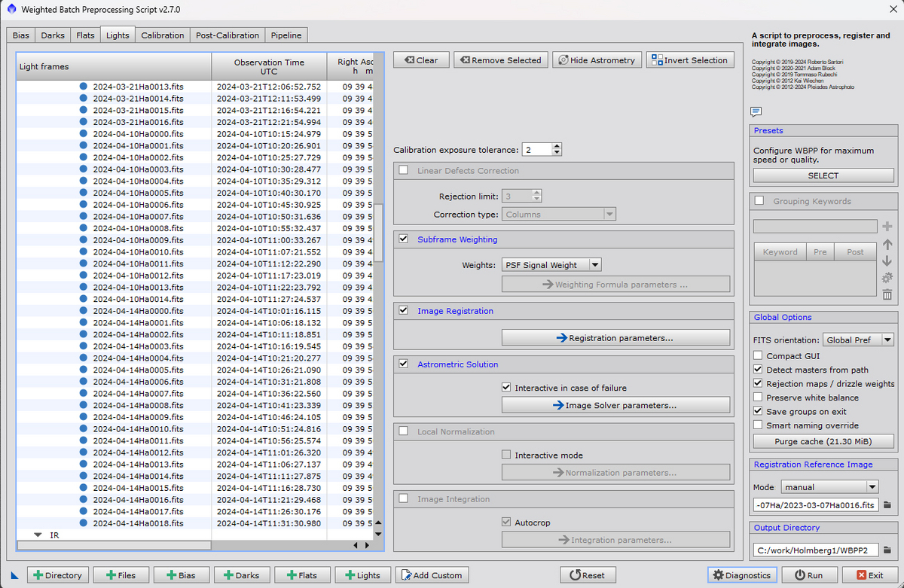Open FITS orientation dropdown
The image size is (904, 588).
[858, 340]
